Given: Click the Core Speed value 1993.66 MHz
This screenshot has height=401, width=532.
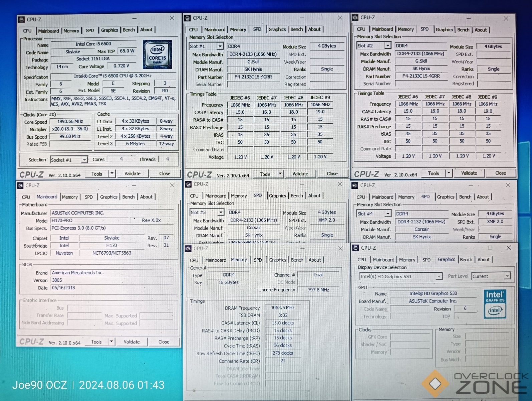Looking at the screenshot, I should tap(70, 121).
